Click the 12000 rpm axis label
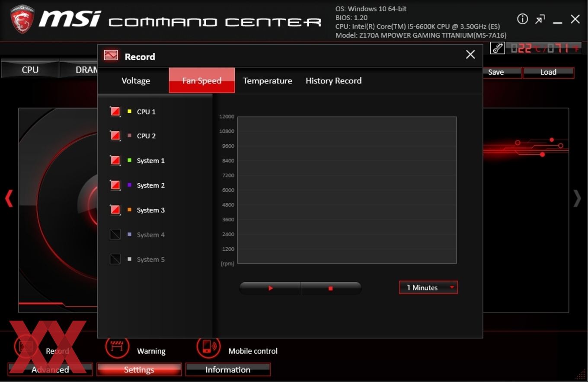This screenshot has width=588, height=382. (x=227, y=116)
